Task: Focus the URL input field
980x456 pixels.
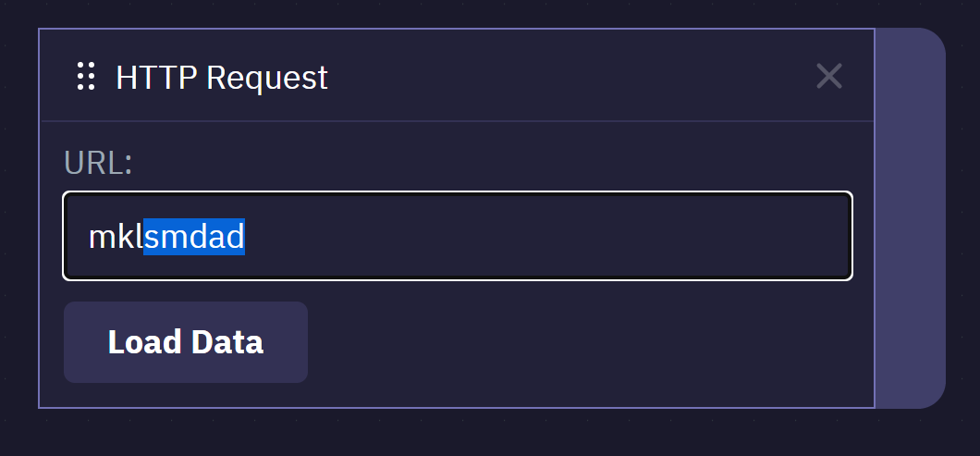Action: (x=458, y=236)
